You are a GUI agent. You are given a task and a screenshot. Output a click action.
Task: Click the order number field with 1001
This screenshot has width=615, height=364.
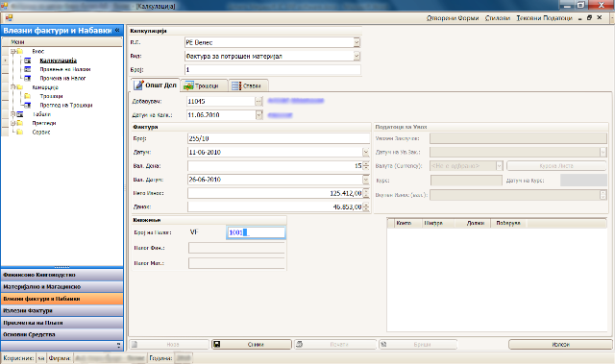pyautogui.click(x=256, y=232)
